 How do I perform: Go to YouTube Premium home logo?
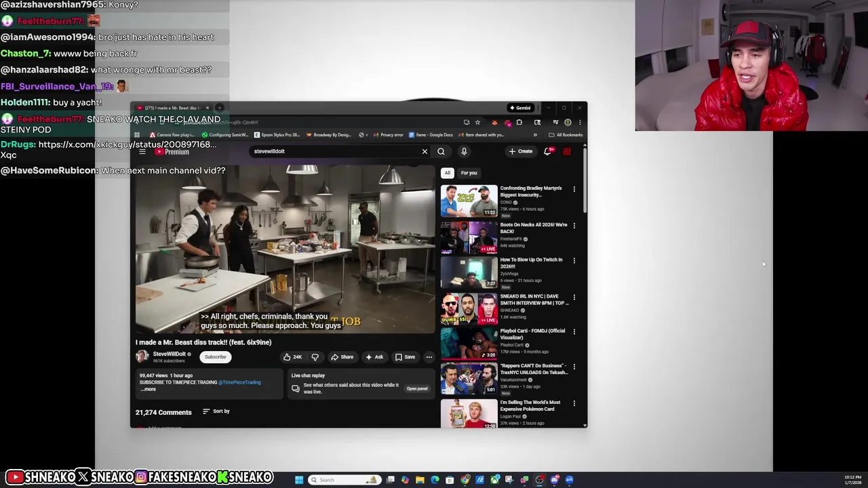(x=172, y=152)
